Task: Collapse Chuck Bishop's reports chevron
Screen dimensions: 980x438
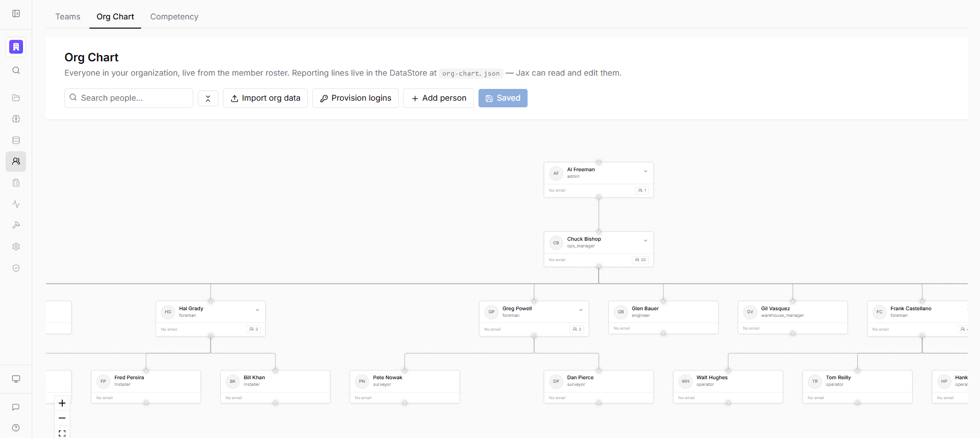Action: pos(645,241)
